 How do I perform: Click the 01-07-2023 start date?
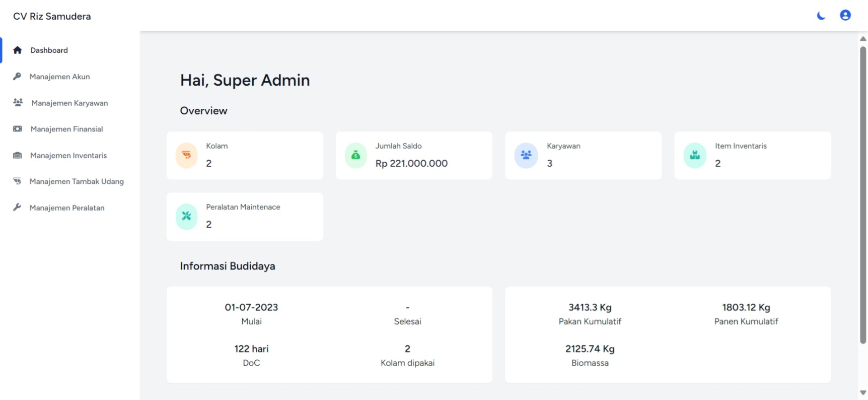[x=251, y=307]
